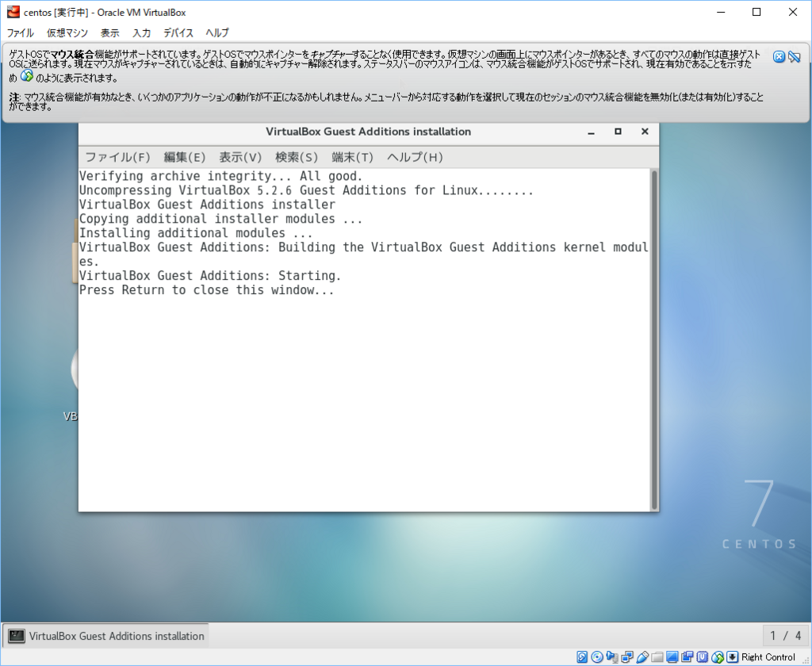Click the CPU virtualization status icon
This screenshot has height=666, width=812.
click(x=703, y=657)
